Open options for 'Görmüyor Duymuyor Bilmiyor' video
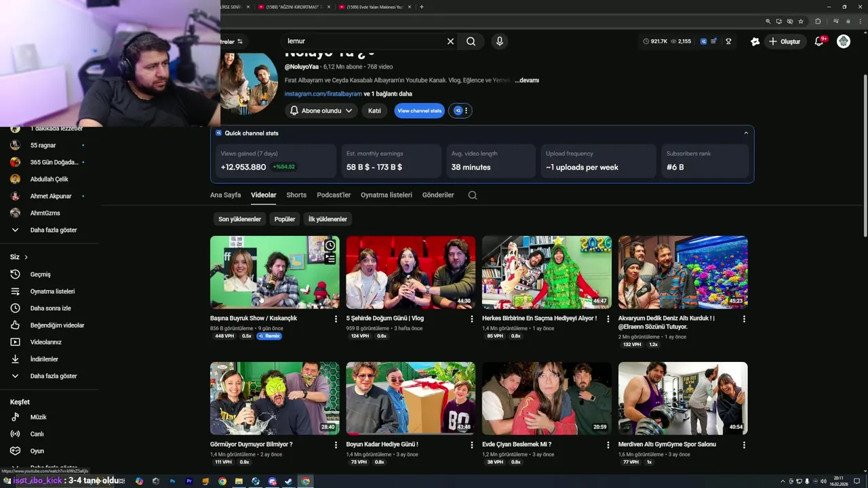The width and height of the screenshot is (868, 488). point(336,445)
